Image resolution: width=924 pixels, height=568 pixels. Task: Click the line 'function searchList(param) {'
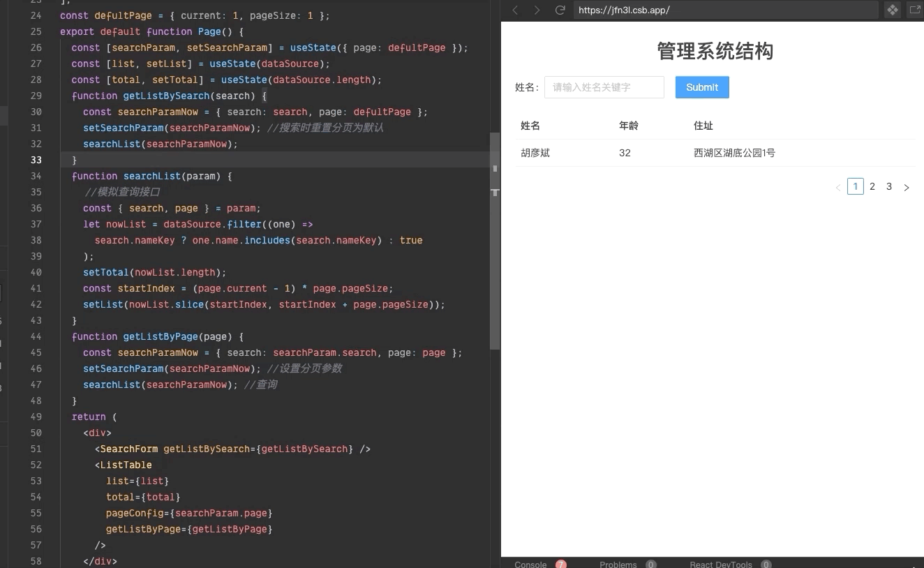click(x=152, y=176)
